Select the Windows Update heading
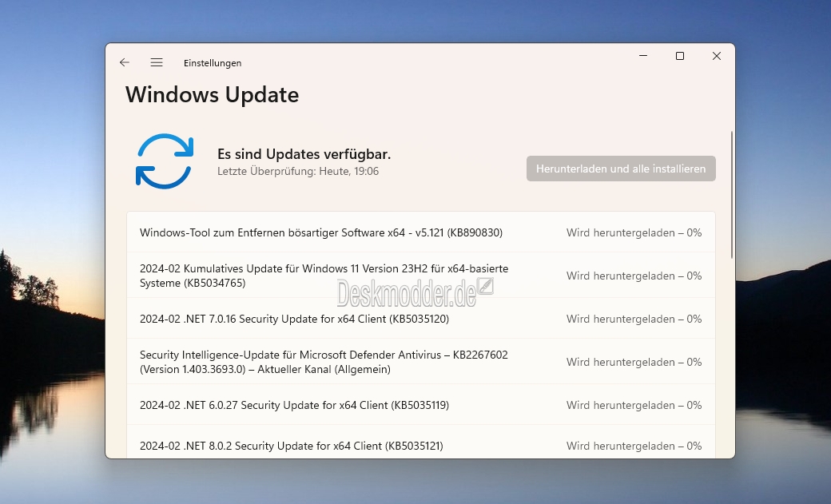Viewport: 831px width, 504px height. point(212,95)
